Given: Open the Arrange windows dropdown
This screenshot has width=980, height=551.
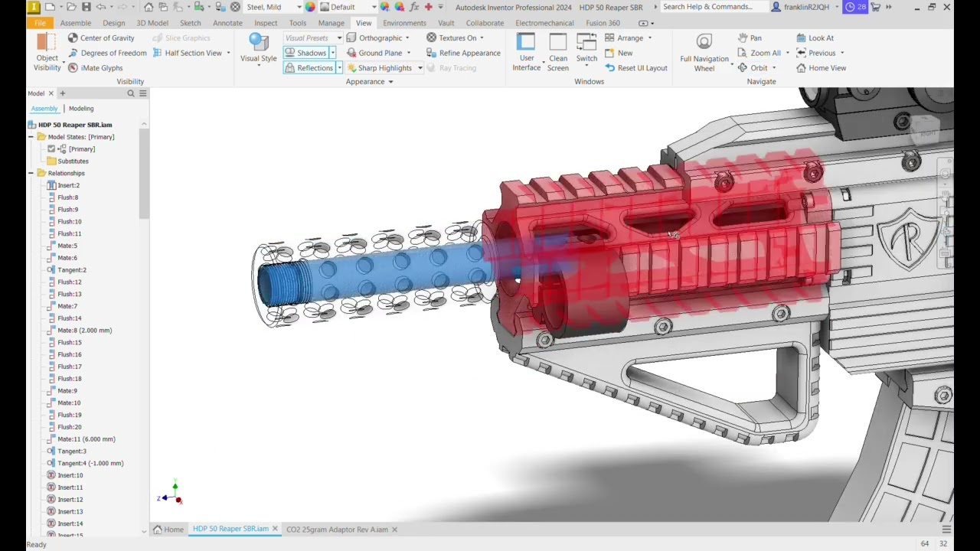Looking at the screenshot, I should [x=629, y=37].
